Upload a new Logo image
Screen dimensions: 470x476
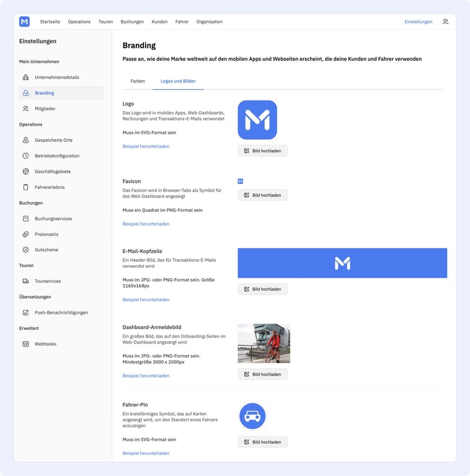[263, 151]
